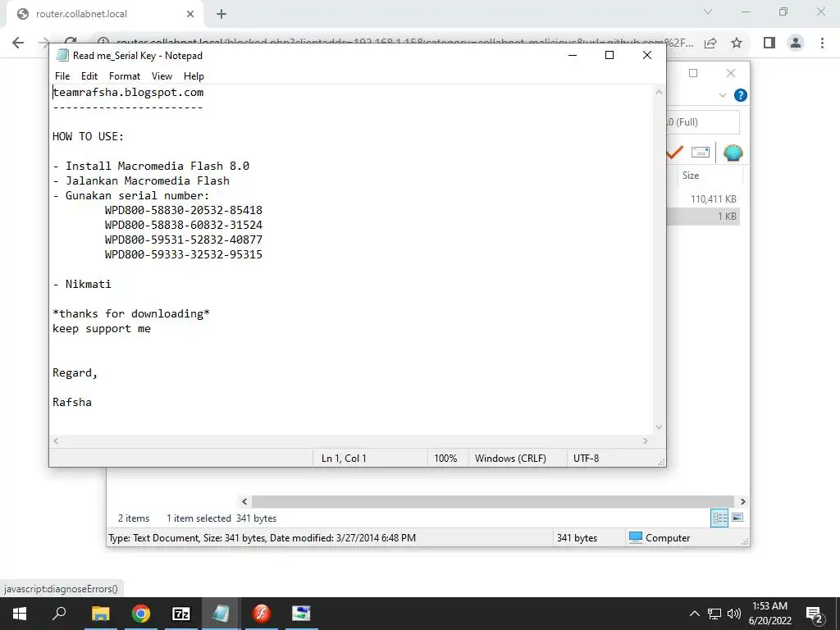Open Chrome's tab search chevron

(x=708, y=11)
